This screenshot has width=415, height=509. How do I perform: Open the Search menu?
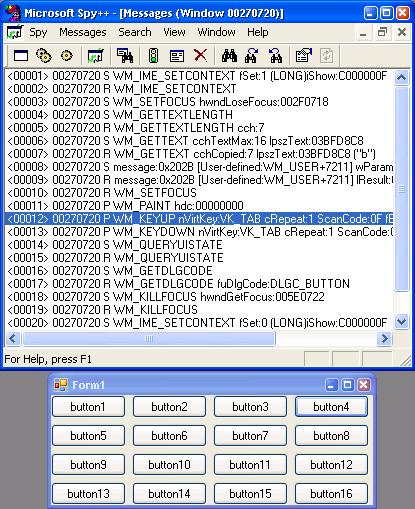pyautogui.click(x=135, y=32)
